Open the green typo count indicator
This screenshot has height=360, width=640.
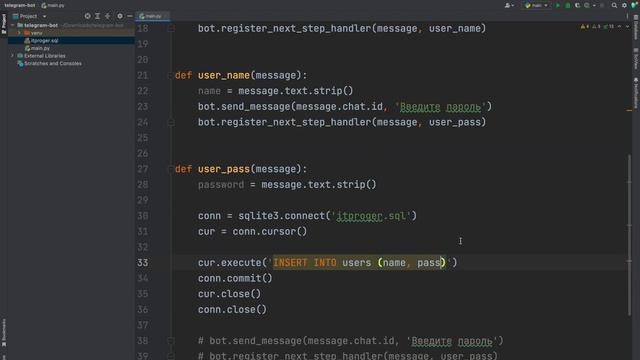pos(609,27)
